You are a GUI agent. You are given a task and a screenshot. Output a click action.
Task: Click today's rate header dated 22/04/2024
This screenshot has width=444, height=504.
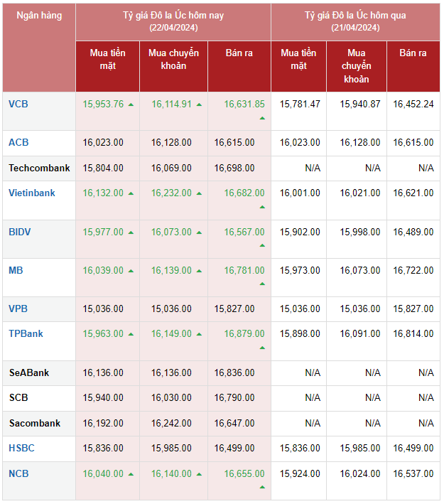tap(173, 21)
